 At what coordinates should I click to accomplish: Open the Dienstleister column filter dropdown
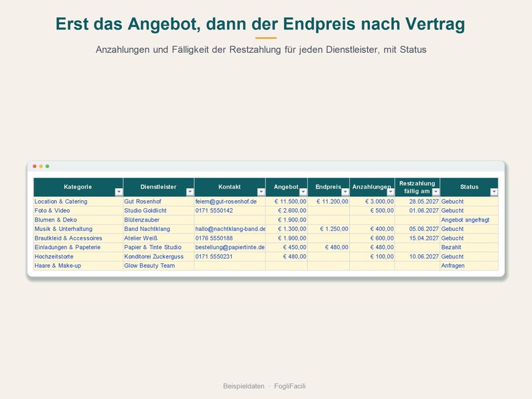click(x=190, y=192)
